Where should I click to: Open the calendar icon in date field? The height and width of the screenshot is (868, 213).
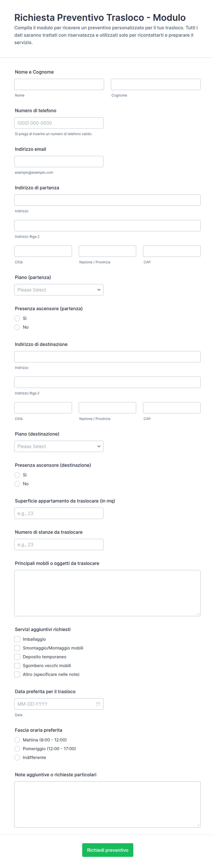click(98, 704)
